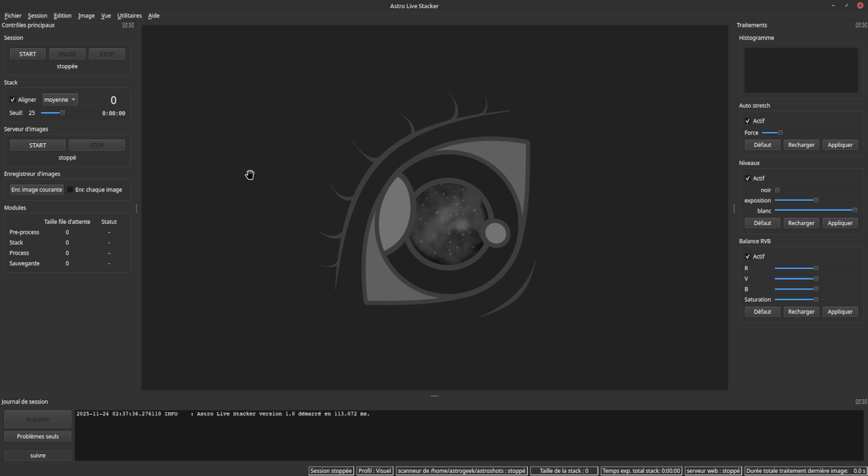Click the astroshots scanner status indicator
Image resolution: width=868 pixels, height=476 pixels.
461,470
